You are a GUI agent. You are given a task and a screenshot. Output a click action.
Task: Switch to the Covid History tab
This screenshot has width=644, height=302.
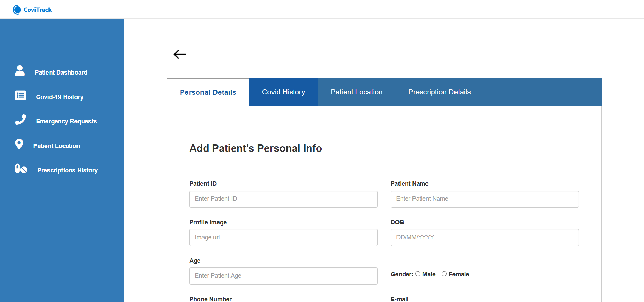[x=283, y=92]
